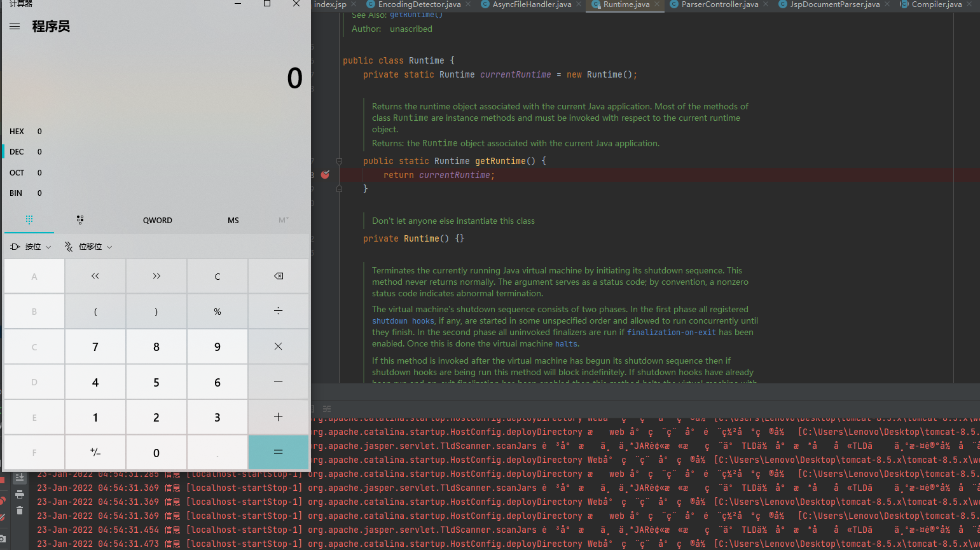Open the calculator navigation hamburger menu
The image size is (980, 550).
click(x=15, y=27)
